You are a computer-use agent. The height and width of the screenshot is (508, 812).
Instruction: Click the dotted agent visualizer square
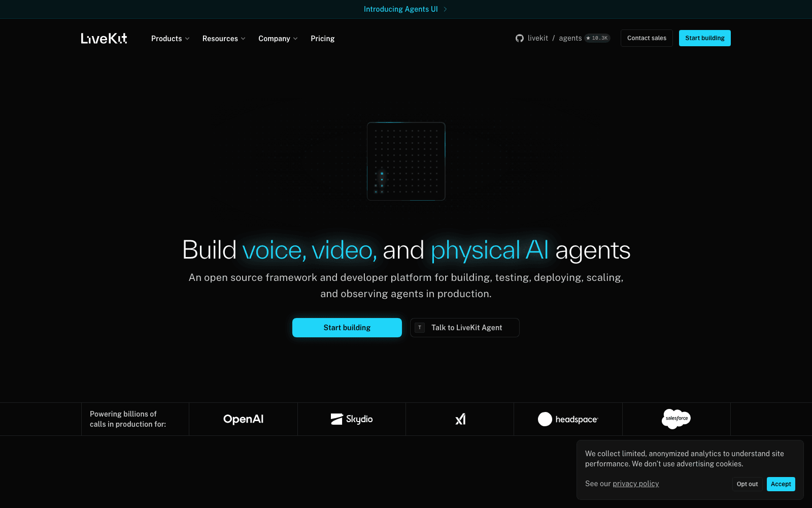click(x=406, y=161)
